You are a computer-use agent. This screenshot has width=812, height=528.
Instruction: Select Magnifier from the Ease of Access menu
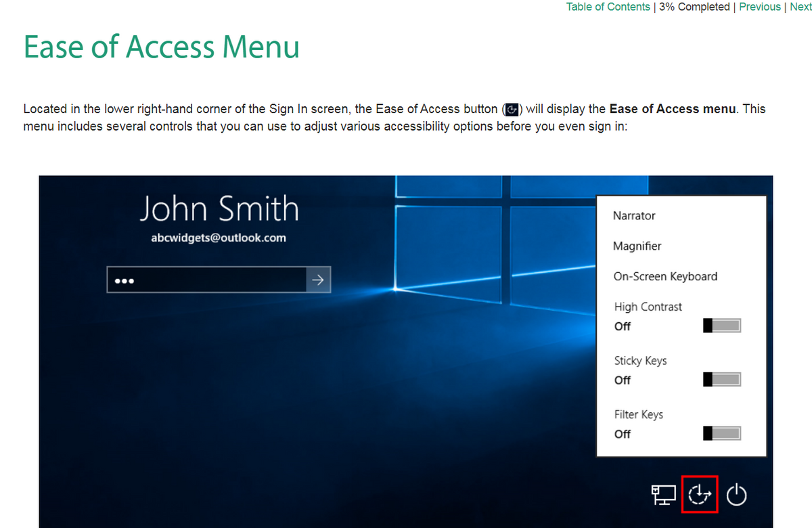637,246
